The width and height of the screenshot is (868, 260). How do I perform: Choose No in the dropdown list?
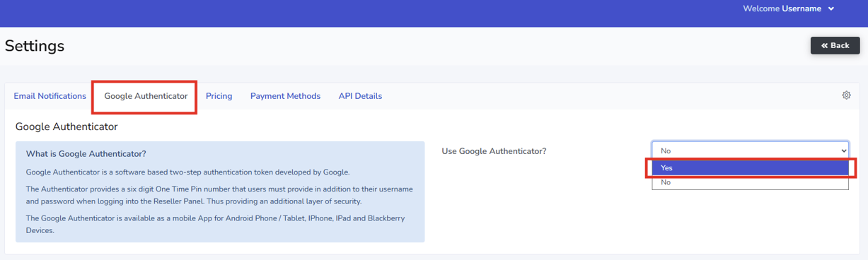750,182
